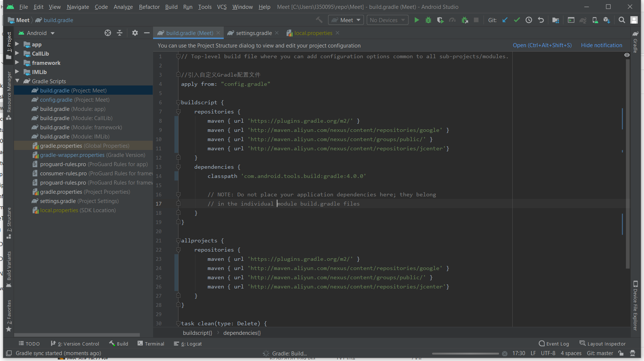This screenshot has height=361, width=644.
Task: Open the Meet run configuration dropdown
Action: click(x=346, y=20)
